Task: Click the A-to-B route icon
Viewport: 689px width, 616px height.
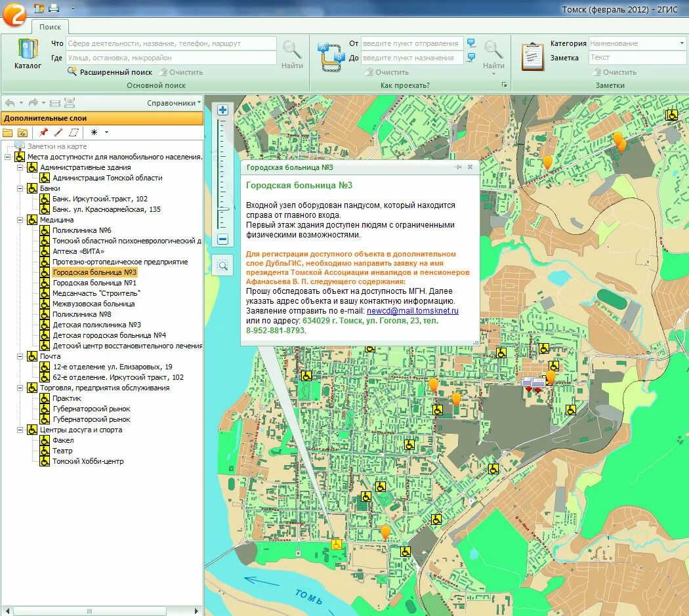Action: (331, 58)
